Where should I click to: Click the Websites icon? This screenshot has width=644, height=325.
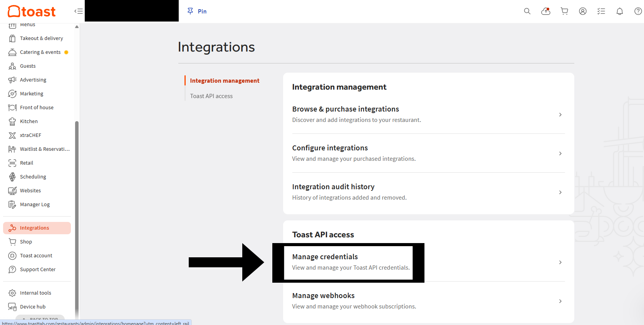(12, 191)
